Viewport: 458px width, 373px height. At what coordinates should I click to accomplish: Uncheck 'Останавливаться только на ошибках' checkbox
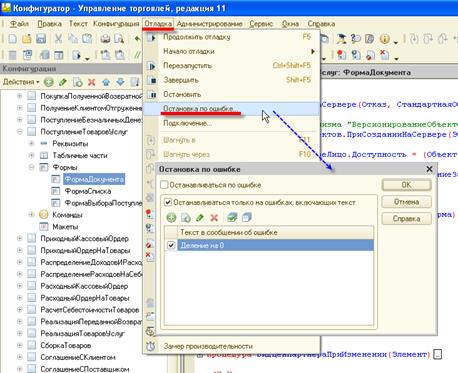168,202
